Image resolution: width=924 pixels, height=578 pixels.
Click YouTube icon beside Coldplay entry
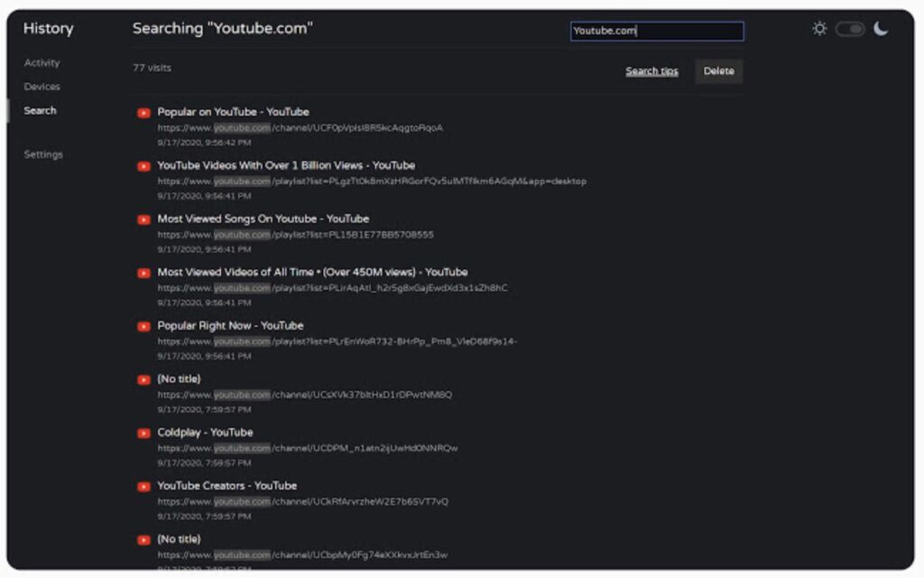pos(143,433)
